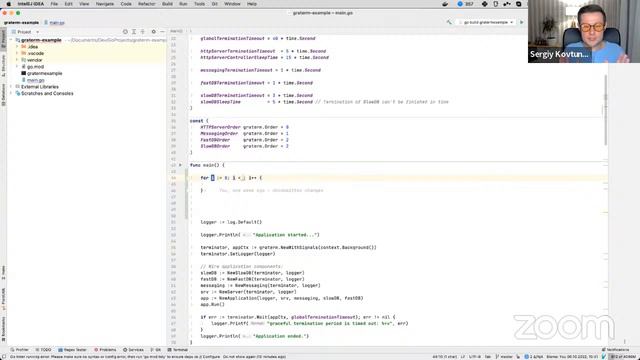The width and height of the screenshot is (640, 360).
Task: Expand External Libraries
Action: (x=11, y=87)
